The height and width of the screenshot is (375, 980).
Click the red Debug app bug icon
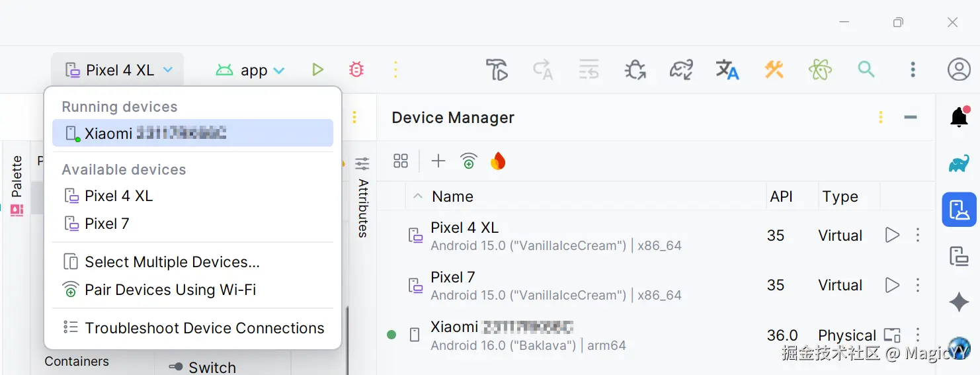tap(356, 69)
